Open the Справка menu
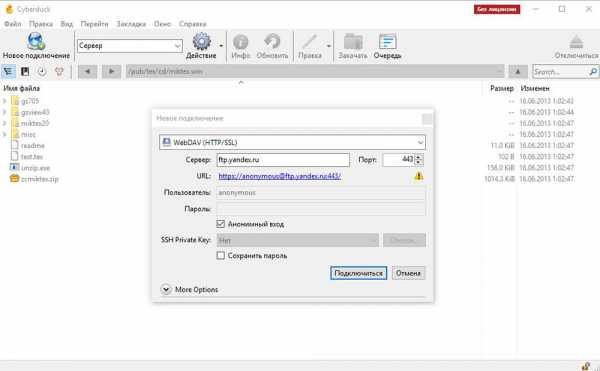Viewport: 600px width, 371px height. tap(192, 24)
